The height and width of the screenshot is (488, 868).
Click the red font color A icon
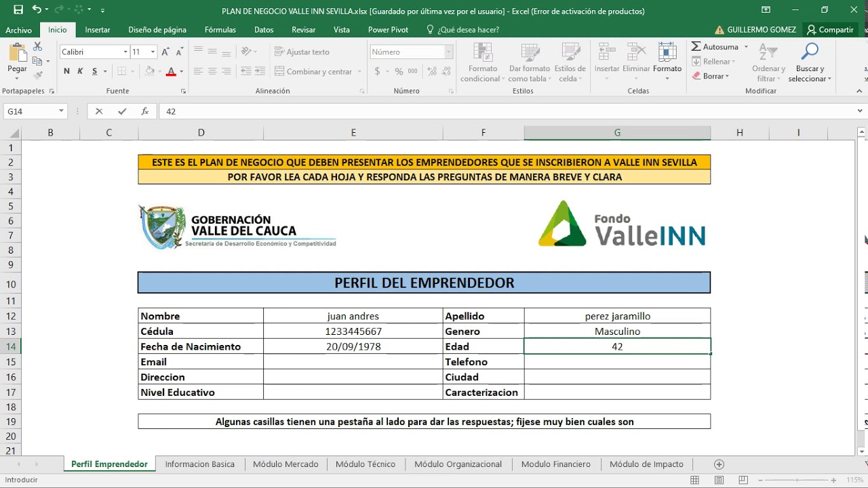tap(171, 71)
